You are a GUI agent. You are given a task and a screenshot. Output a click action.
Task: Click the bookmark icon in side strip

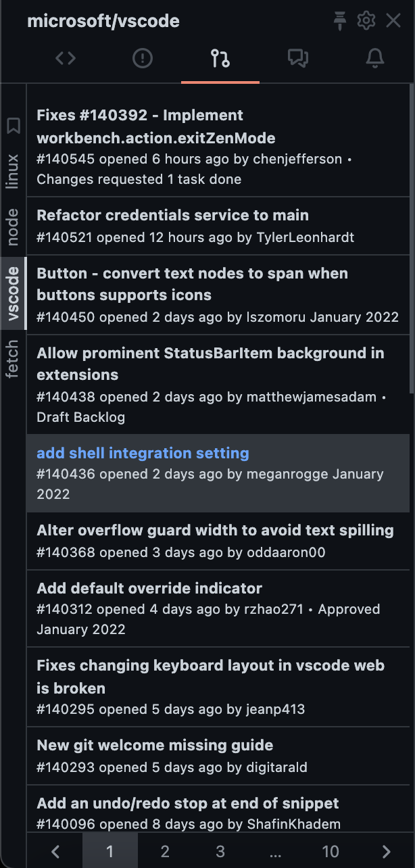(x=14, y=126)
